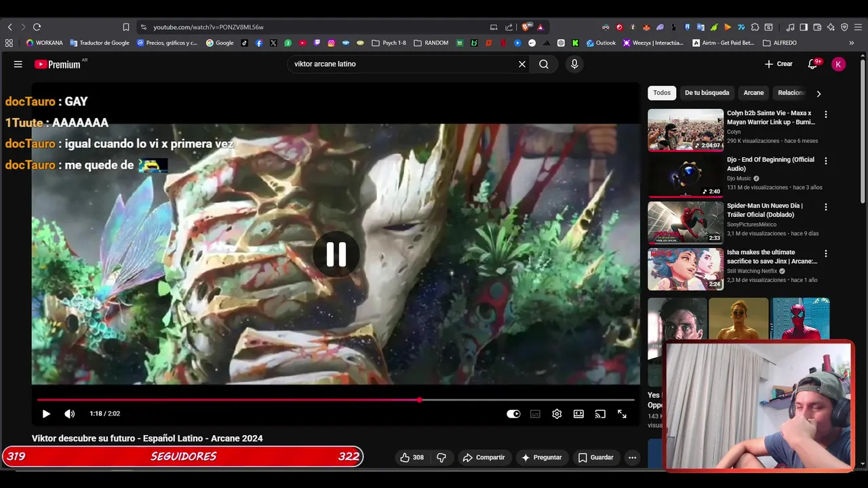Viewport: 868px width, 488px height.
Task: Go to the YouTube Premium home logo
Action: [58, 64]
